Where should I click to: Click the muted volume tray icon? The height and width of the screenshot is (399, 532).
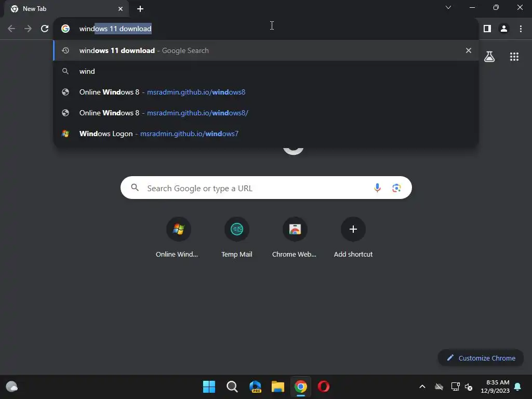469,387
